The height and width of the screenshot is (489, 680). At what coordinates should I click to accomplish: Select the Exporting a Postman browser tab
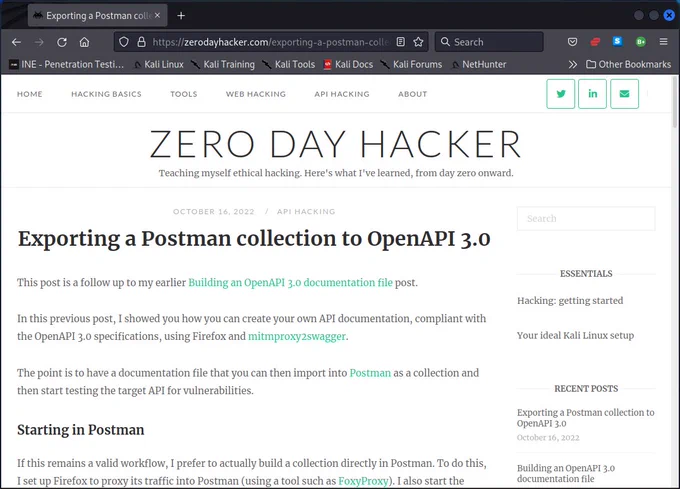(x=98, y=16)
